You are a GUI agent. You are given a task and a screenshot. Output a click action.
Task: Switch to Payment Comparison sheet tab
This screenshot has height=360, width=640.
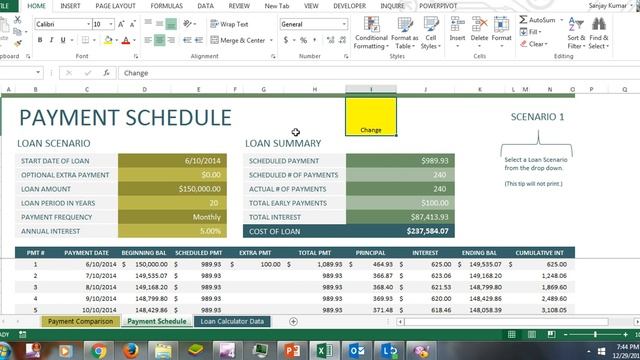point(80,322)
